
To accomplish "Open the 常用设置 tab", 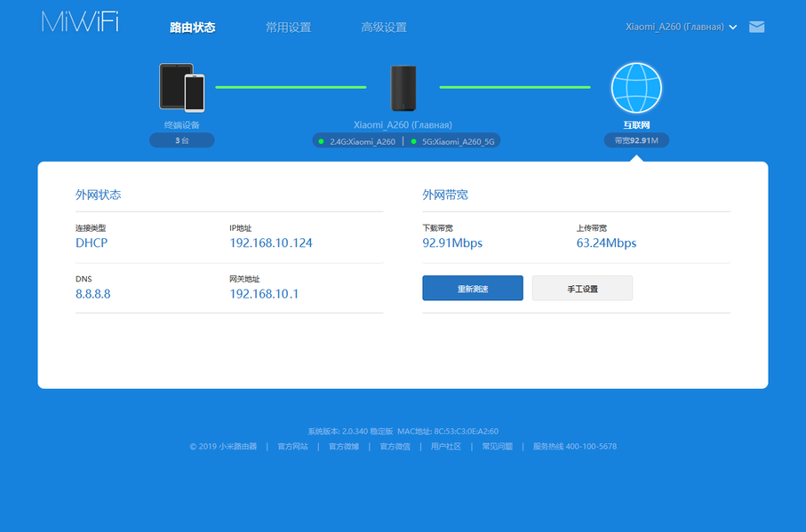I will pyautogui.click(x=289, y=28).
